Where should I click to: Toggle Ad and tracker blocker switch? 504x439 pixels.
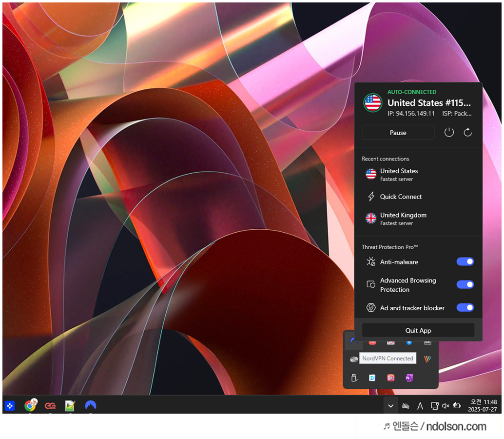click(x=465, y=308)
